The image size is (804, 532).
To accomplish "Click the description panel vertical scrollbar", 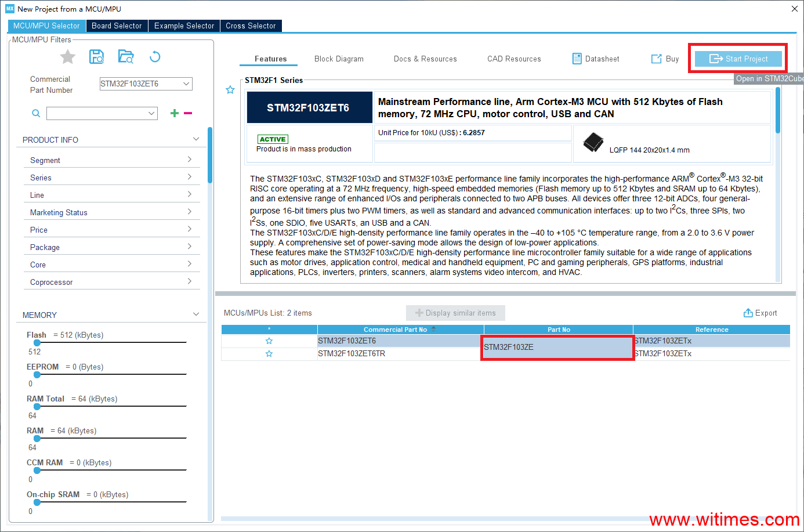I will coord(778,110).
